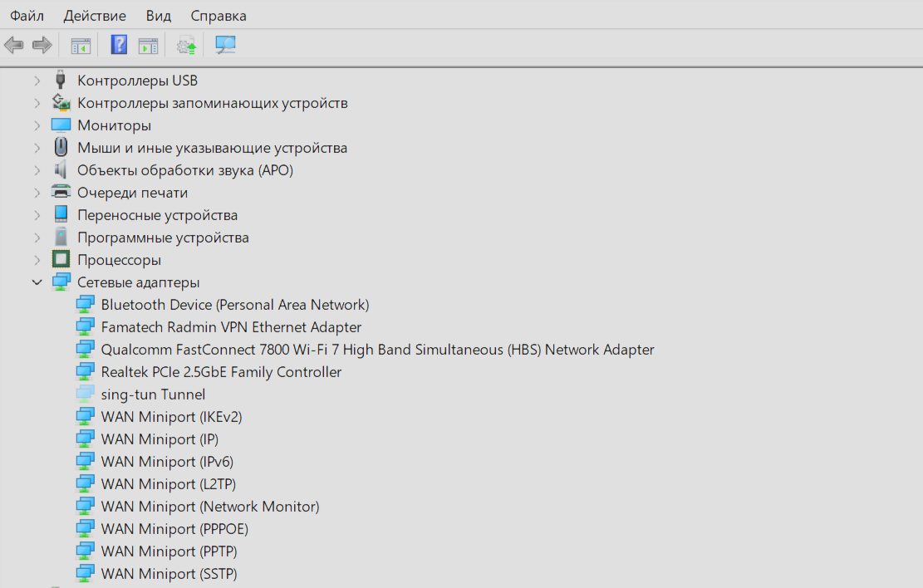Click the Back arrow toolbar icon
Image resolution: width=923 pixels, height=588 pixels.
(x=13, y=45)
